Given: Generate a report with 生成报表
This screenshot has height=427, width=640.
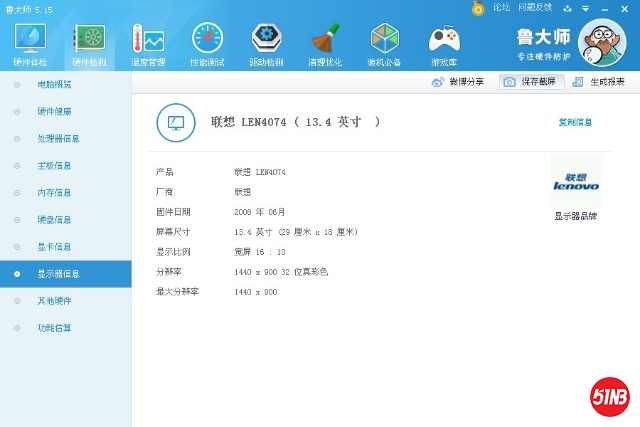Looking at the screenshot, I should [x=599, y=82].
